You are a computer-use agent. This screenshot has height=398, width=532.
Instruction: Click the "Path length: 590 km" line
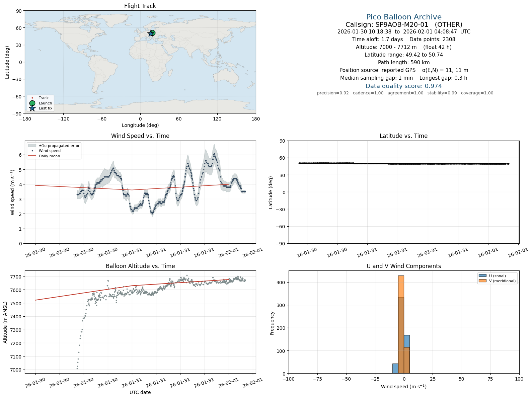tap(404, 63)
